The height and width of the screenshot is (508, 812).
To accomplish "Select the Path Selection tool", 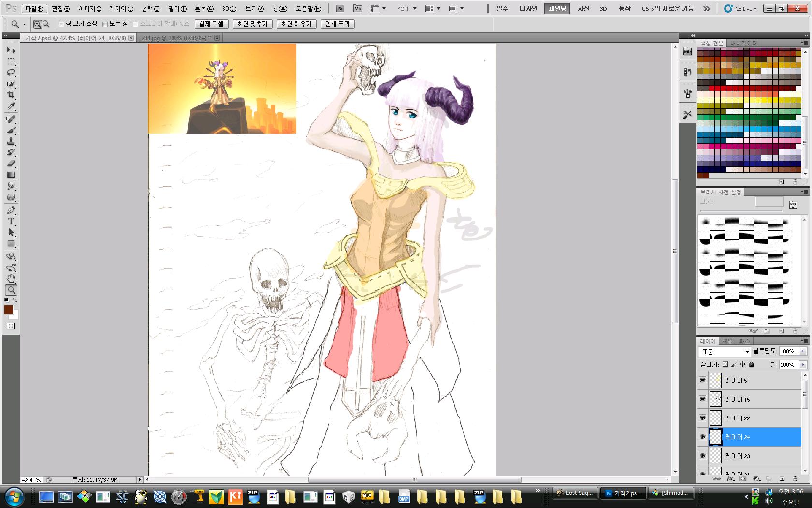I will click(11, 232).
